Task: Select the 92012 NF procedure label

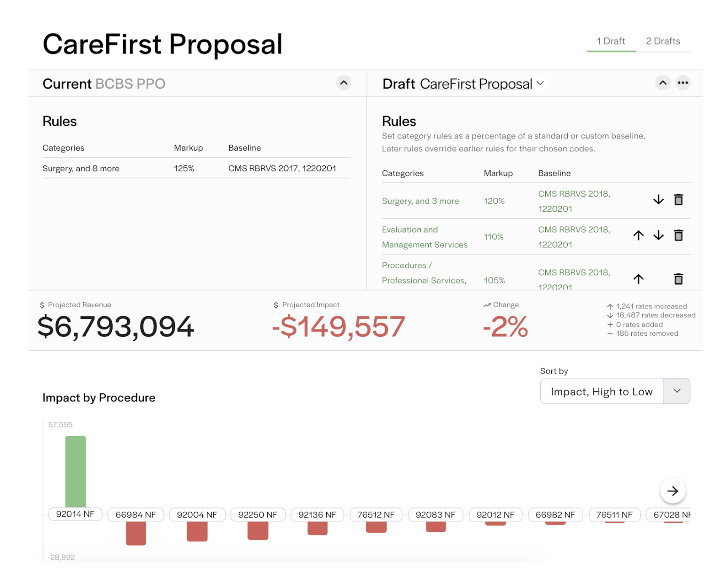Action: pos(495,515)
